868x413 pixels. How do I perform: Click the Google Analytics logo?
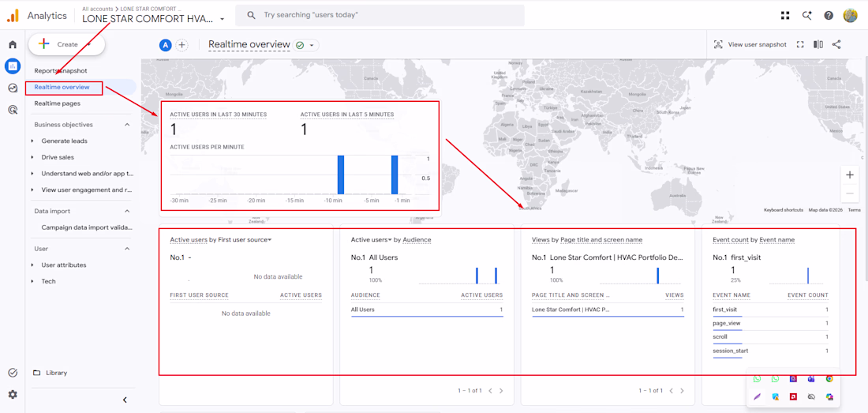click(13, 16)
